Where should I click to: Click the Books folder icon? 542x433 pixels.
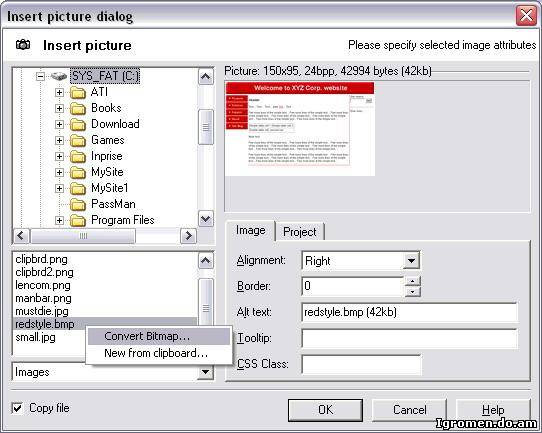pos(78,109)
